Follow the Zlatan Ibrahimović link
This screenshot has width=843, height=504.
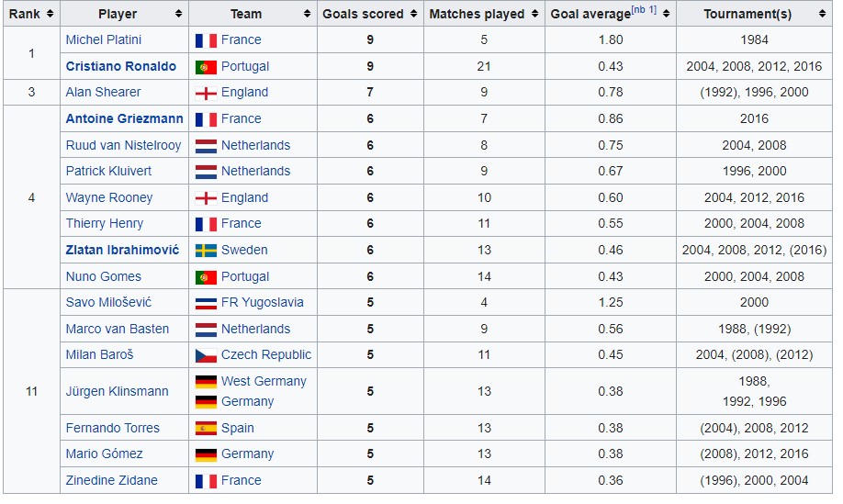point(122,250)
